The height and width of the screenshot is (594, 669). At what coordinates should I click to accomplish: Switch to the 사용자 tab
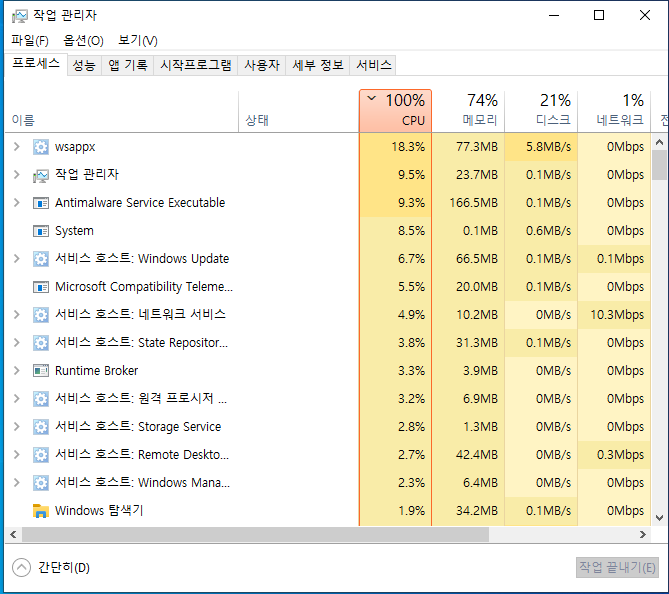coord(262,65)
